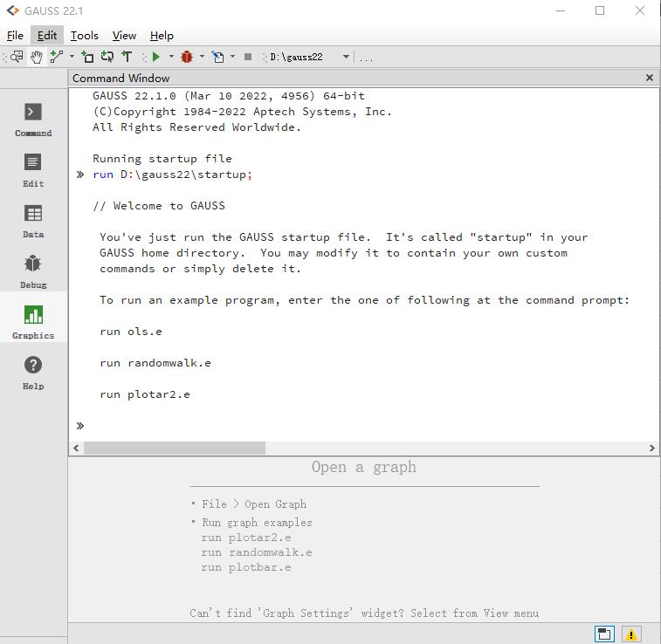Click 'run randomwalk.e' in the command window

pos(155,363)
